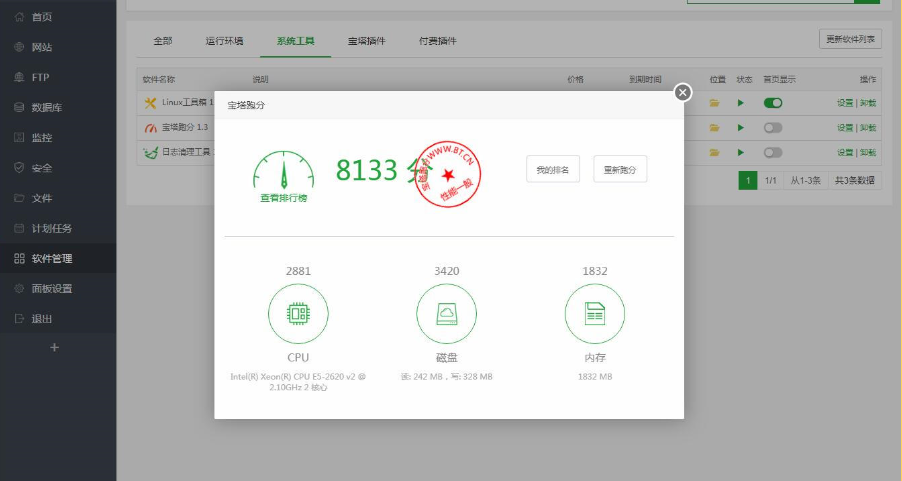This screenshot has width=902, height=481.
Task: Click the memory icon above 内存
Action: 595,314
